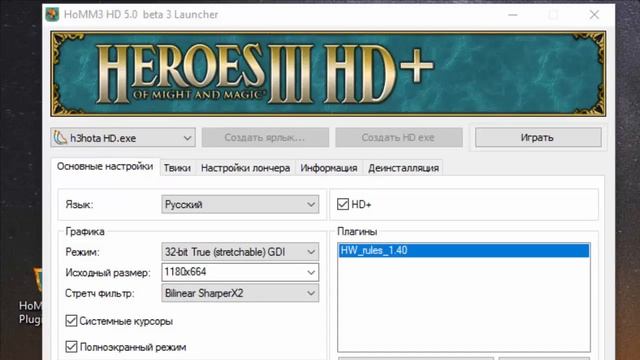The width and height of the screenshot is (640, 360).
Task: Click the Heroes III HD+ banner image
Action: [328, 74]
